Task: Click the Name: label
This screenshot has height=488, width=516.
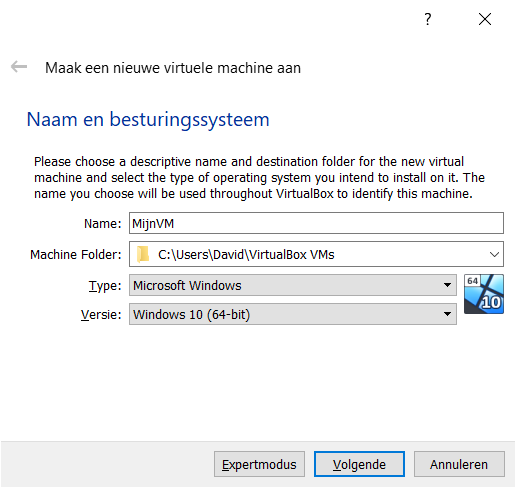Action: click(x=103, y=224)
